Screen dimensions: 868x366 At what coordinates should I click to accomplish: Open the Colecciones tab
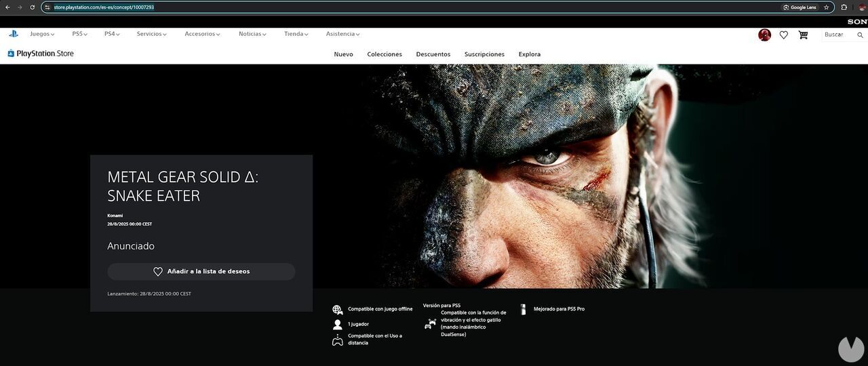click(384, 54)
